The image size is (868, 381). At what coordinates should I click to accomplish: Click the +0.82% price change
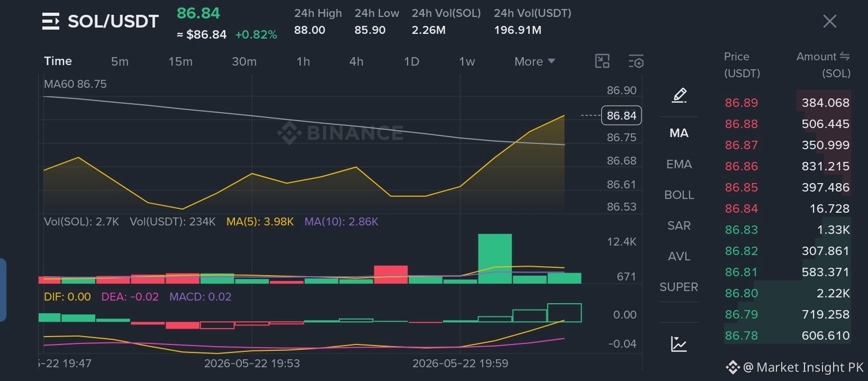click(256, 35)
